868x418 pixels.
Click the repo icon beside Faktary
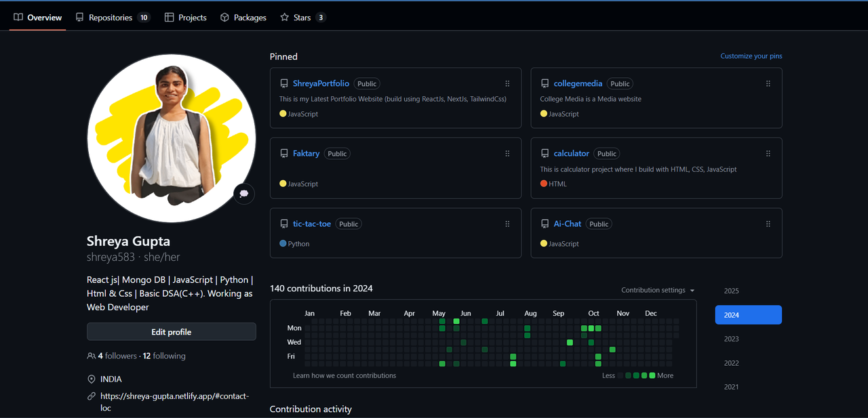point(284,154)
